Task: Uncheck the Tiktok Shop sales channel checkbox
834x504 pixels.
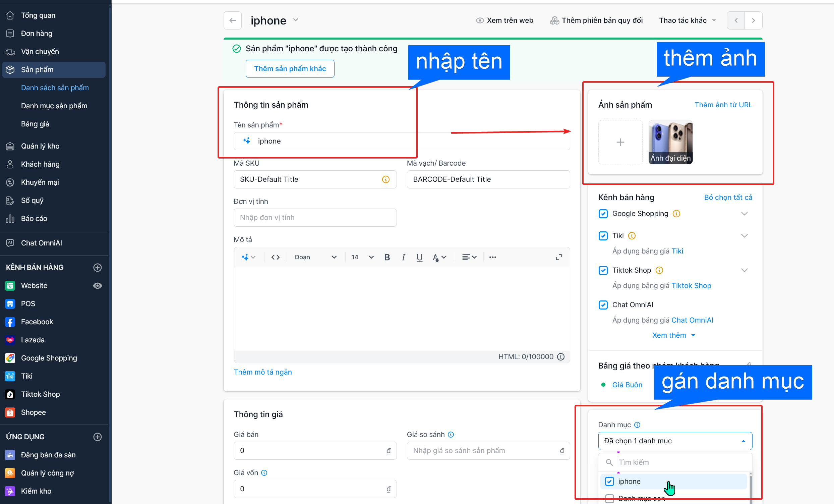Action: tap(603, 270)
